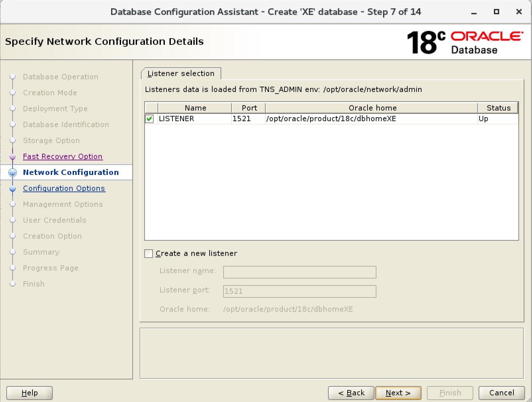This screenshot has height=402, width=532.
Task: Select the Summary step in sidebar
Action: (x=41, y=252)
